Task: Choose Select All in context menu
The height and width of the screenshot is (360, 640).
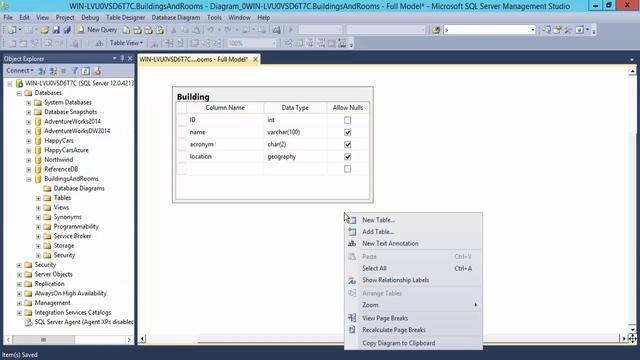Action: pos(413,269)
